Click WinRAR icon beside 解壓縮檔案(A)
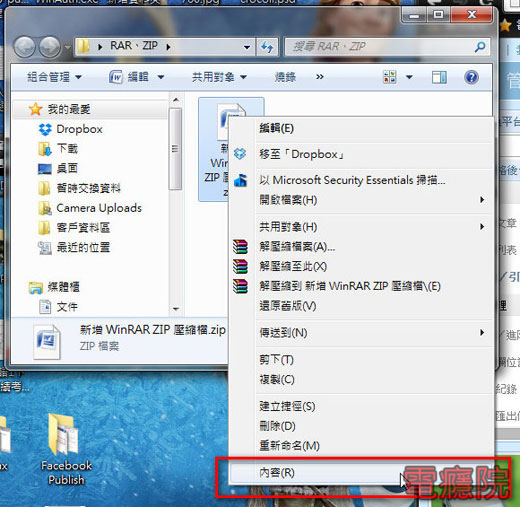The width and height of the screenshot is (520, 507). click(x=240, y=247)
